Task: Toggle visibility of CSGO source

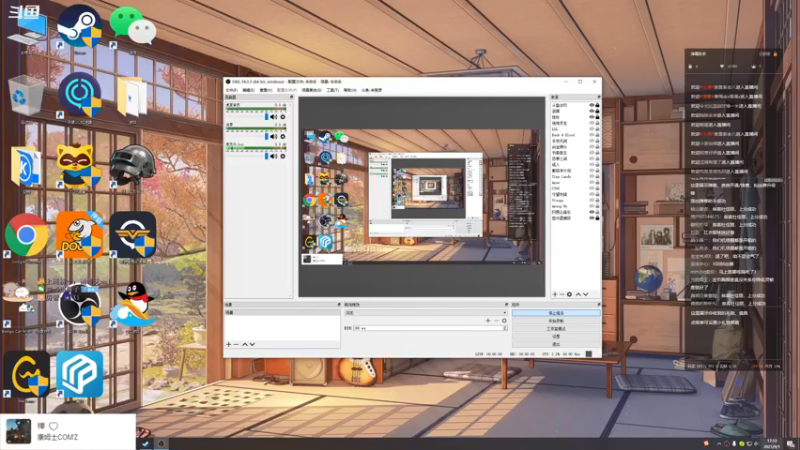Action: click(x=592, y=188)
